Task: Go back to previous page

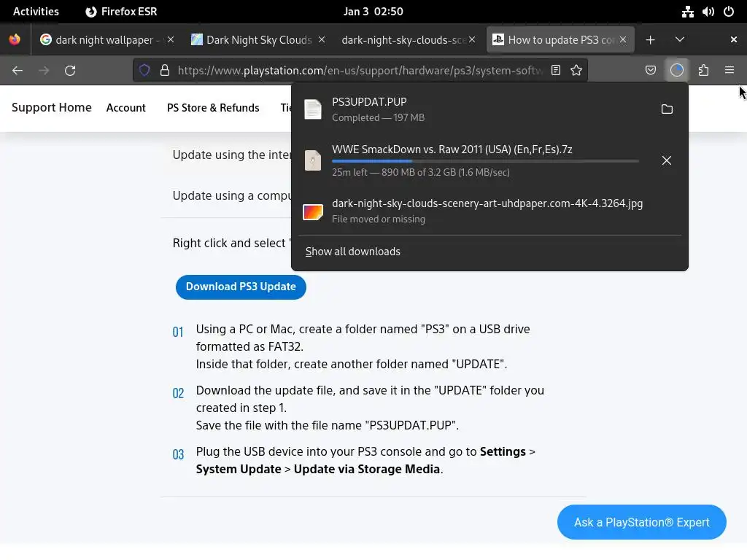Action: click(x=18, y=70)
